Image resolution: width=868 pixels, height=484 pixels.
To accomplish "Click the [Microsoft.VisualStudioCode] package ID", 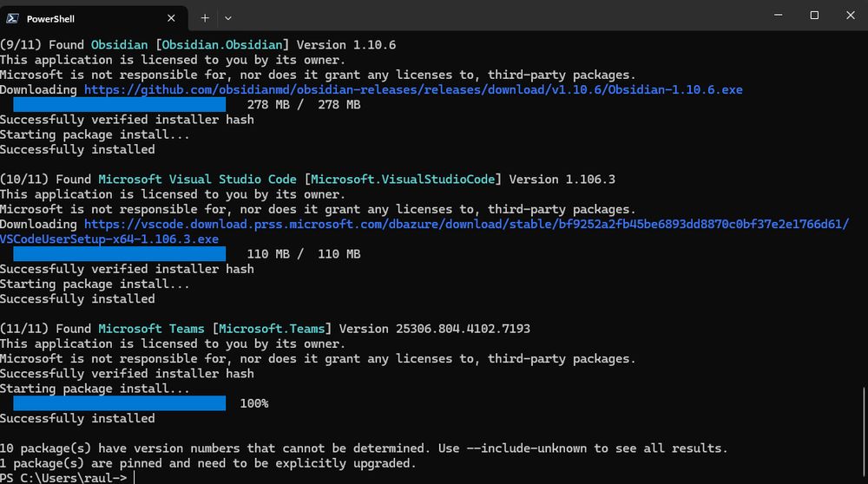I will (403, 180).
